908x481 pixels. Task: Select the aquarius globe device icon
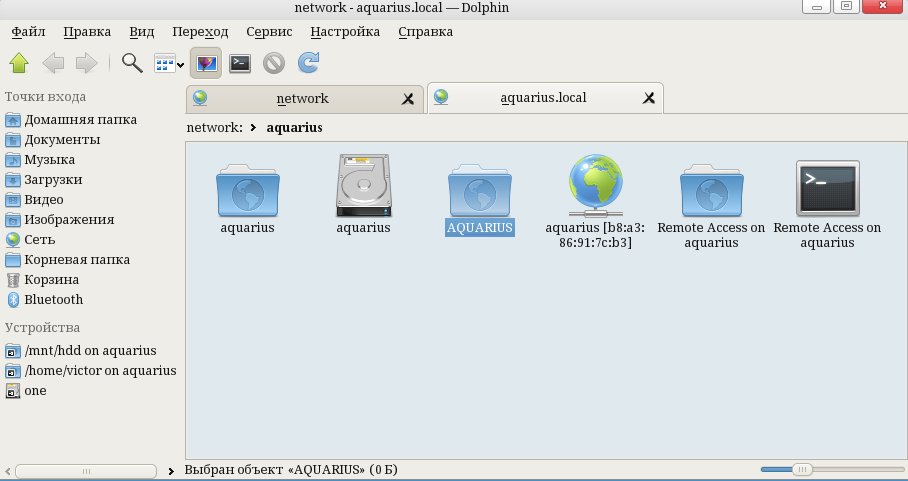595,185
